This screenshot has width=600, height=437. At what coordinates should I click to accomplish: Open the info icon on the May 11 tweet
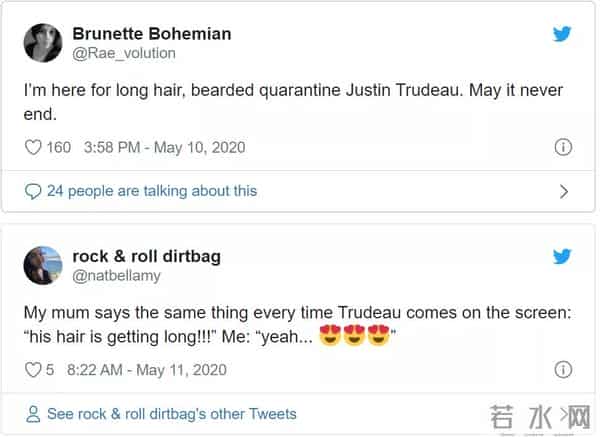pyautogui.click(x=563, y=370)
